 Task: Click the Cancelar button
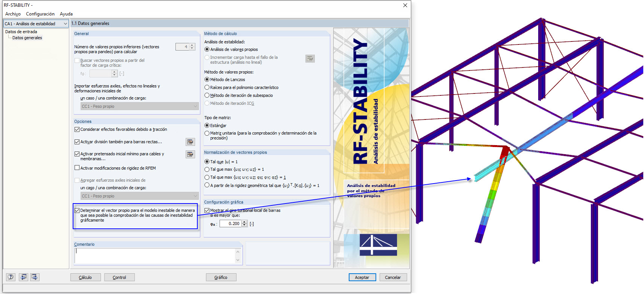tap(393, 277)
